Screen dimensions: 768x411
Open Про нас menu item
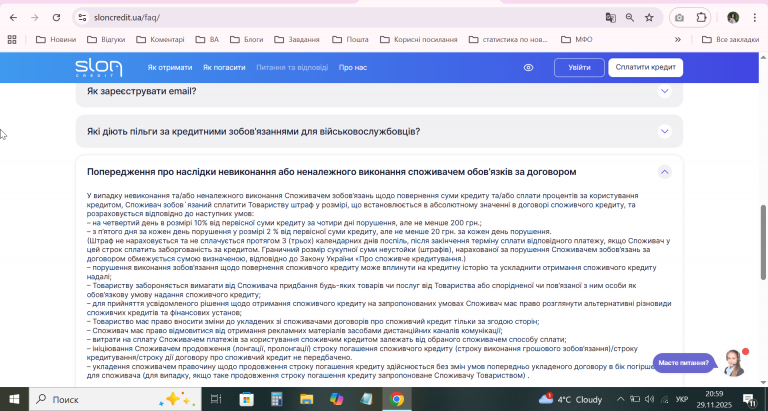point(353,68)
